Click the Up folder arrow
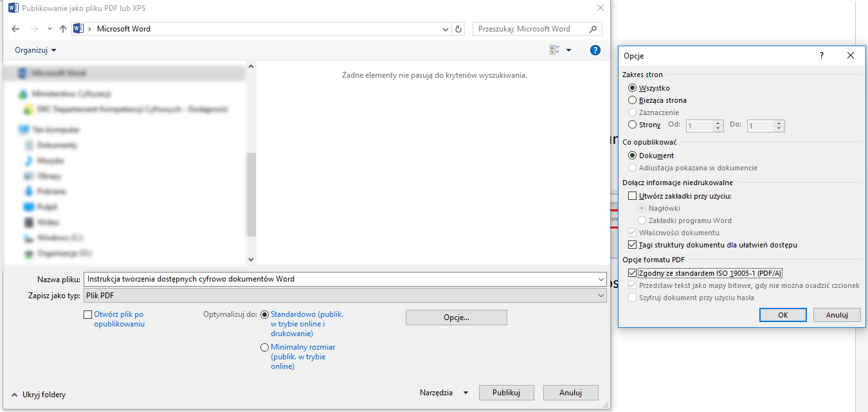The image size is (868, 412). tap(63, 29)
